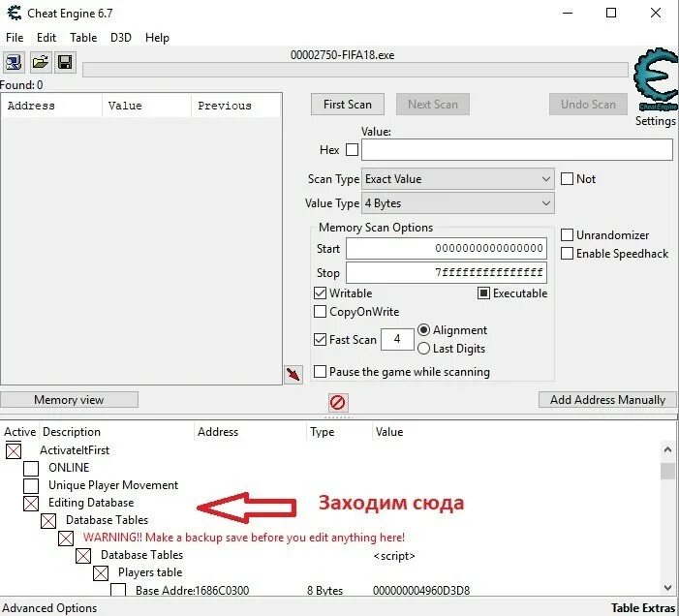Open the Edit menu
This screenshot has width=679, height=616.
[x=46, y=38]
